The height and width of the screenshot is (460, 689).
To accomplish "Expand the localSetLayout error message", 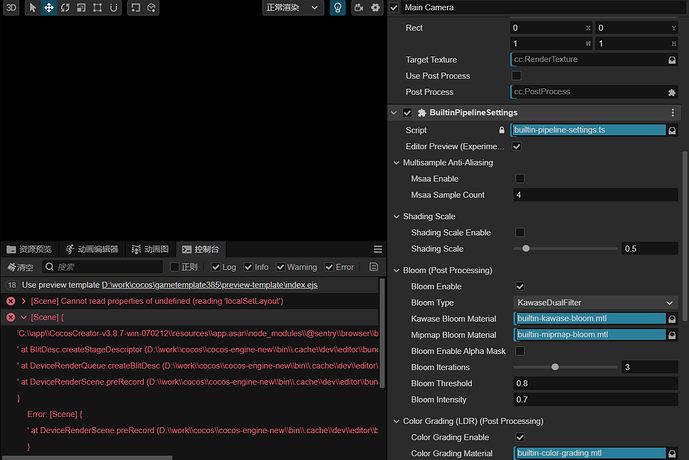I will [x=24, y=301].
